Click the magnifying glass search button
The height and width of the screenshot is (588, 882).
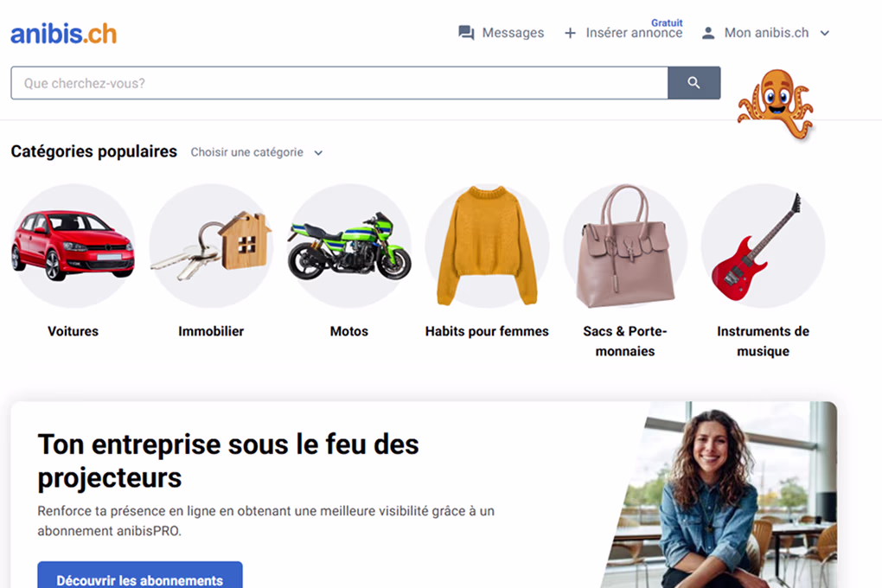[693, 83]
